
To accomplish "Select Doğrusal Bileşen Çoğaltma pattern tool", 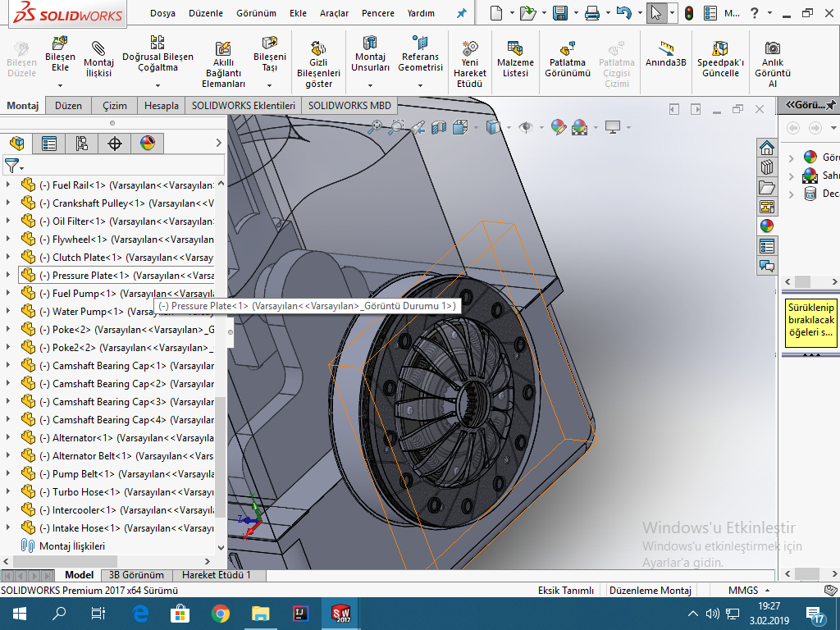I will (157, 53).
